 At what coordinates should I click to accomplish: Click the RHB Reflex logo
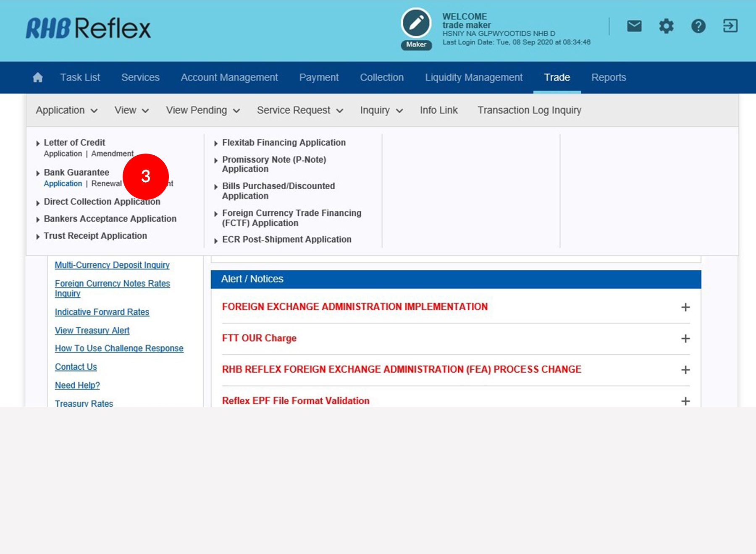click(88, 29)
